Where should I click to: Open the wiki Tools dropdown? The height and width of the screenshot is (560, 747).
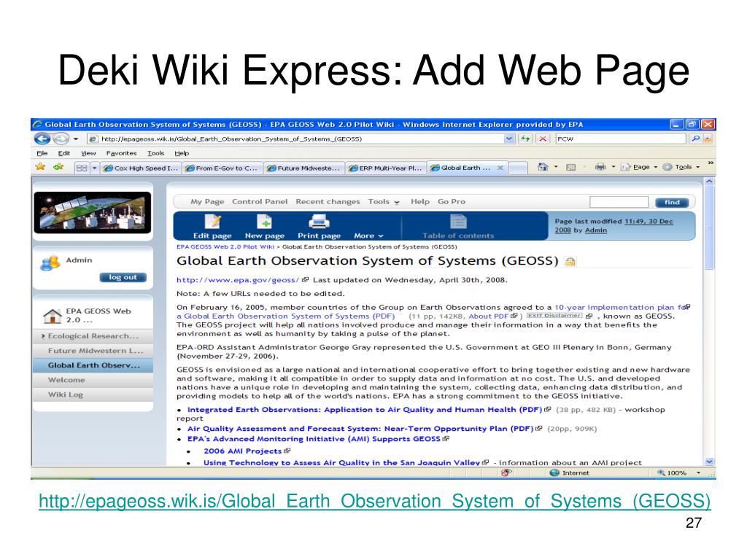pyautogui.click(x=384, y=201)
